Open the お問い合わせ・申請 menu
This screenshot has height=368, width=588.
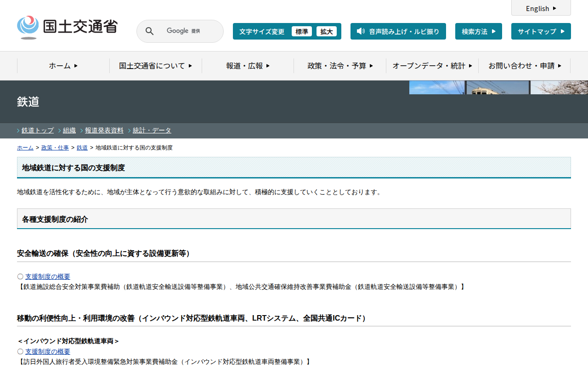(524, 66)
